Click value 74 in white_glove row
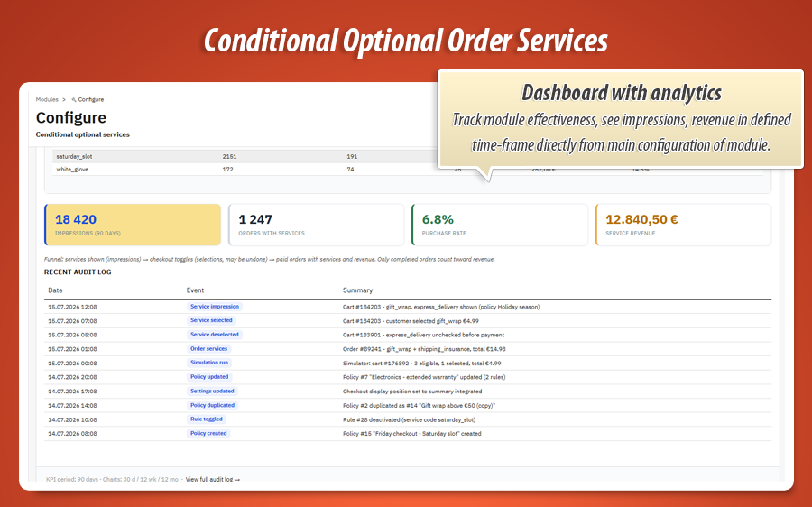This screenshot has width=812, height=507. [351, 170]
